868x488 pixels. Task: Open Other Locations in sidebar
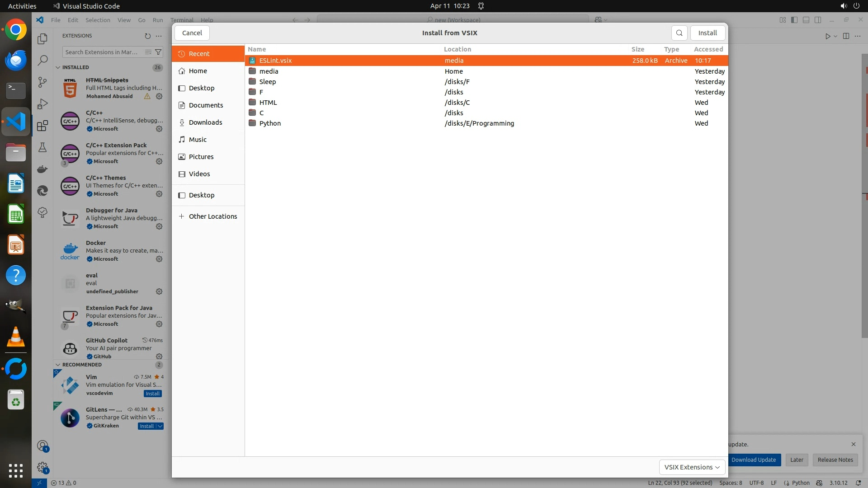[x=212, y=216]
